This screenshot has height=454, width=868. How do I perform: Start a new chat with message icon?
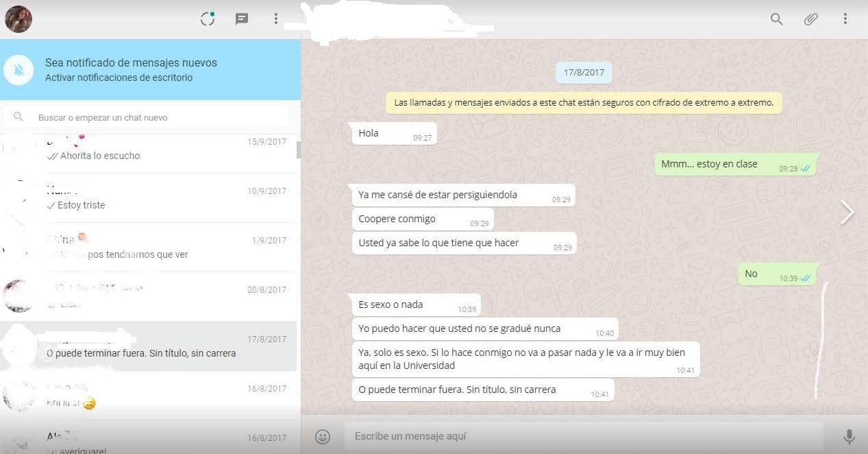coord(242,19)
